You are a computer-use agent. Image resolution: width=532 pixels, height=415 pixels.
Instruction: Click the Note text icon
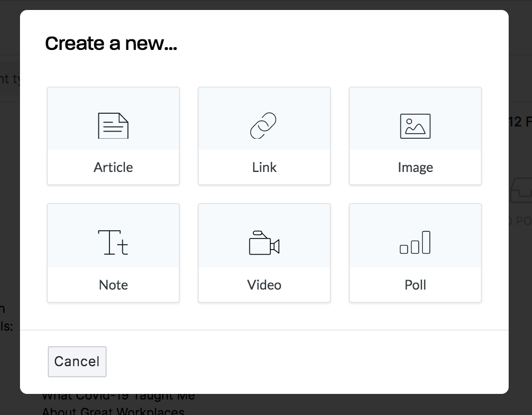[x=113, y=242]
